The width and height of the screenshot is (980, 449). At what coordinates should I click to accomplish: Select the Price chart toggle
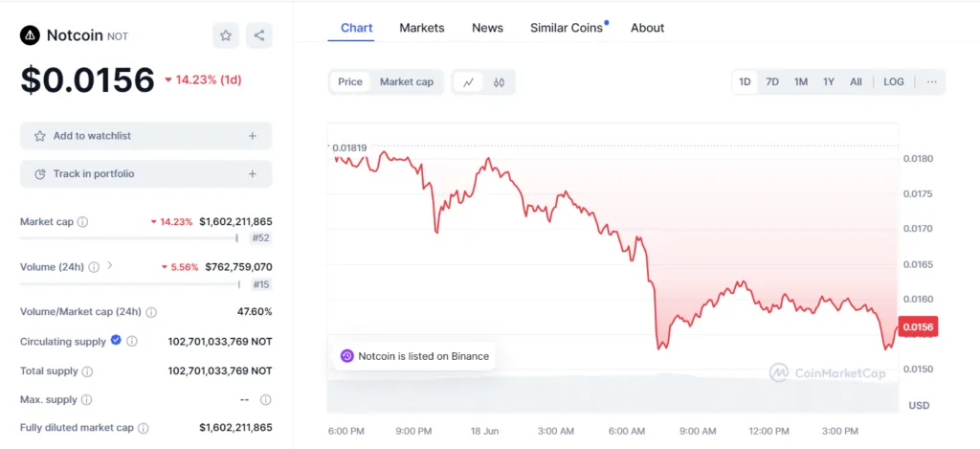tap(350, 82)
